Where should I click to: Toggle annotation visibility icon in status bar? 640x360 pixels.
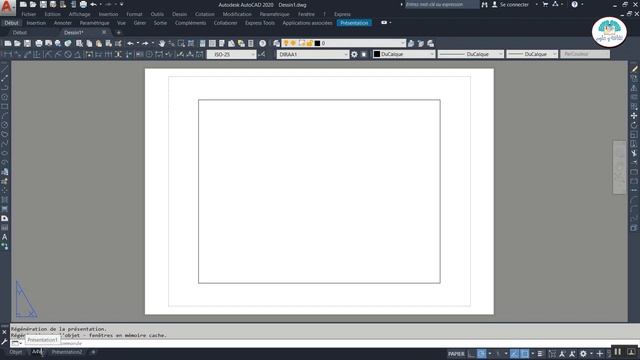click(x=562, y=354)
